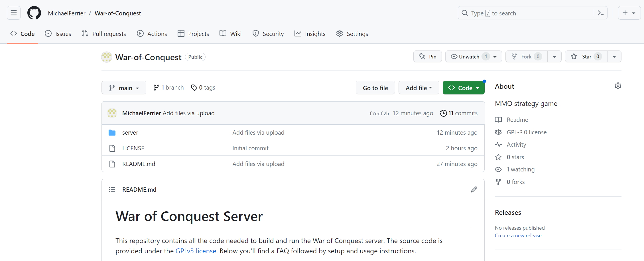This screenshot has height=261, width=644.
Task: Pin the repository with Pin button
Action: click(428, 56)
